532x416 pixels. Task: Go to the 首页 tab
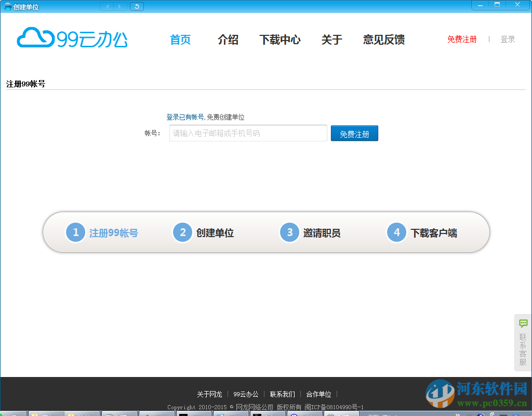click(x=180, y=40)
